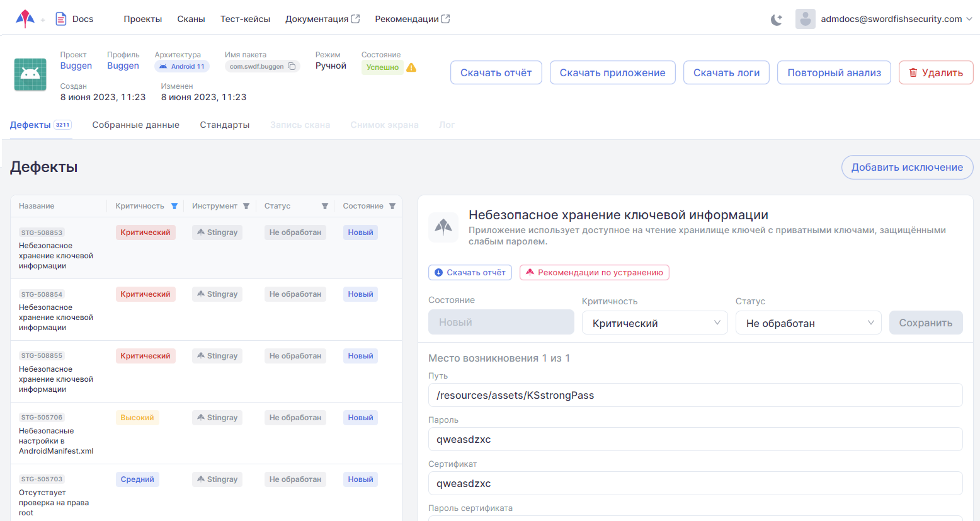Click Stingray tool tag for STG-505706

(x=217, y=418)
